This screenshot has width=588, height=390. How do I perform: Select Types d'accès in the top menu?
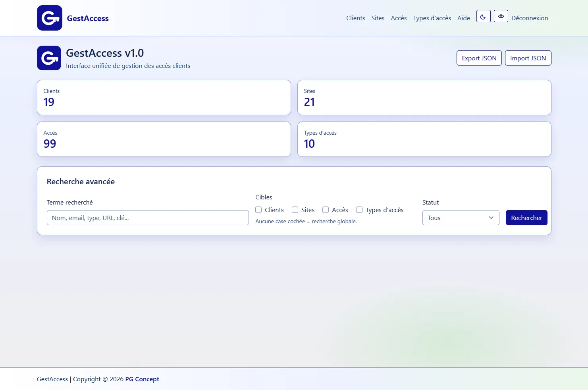pos(432,18)
